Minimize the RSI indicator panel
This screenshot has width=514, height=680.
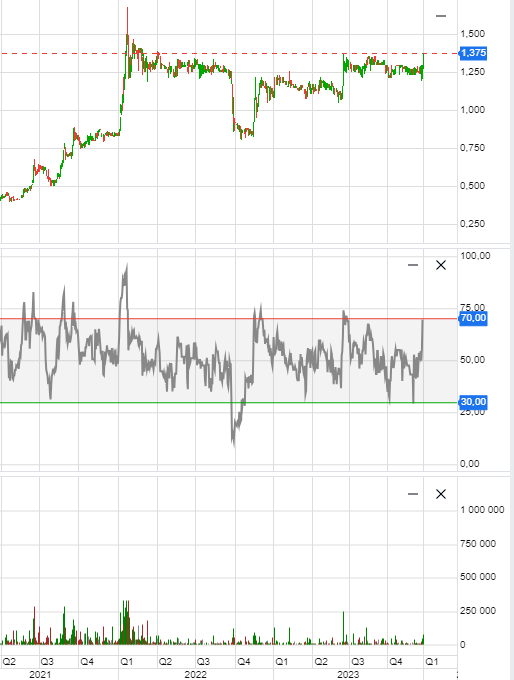click(413, 265)
